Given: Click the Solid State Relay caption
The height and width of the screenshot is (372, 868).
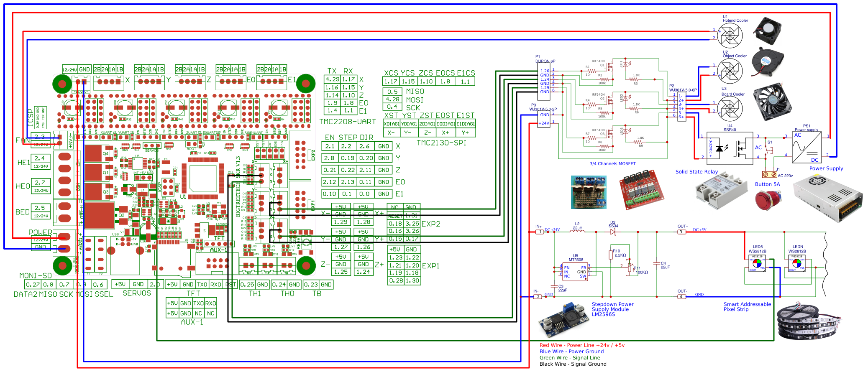Looking at the screenshot, I should (x=696, y=172).
